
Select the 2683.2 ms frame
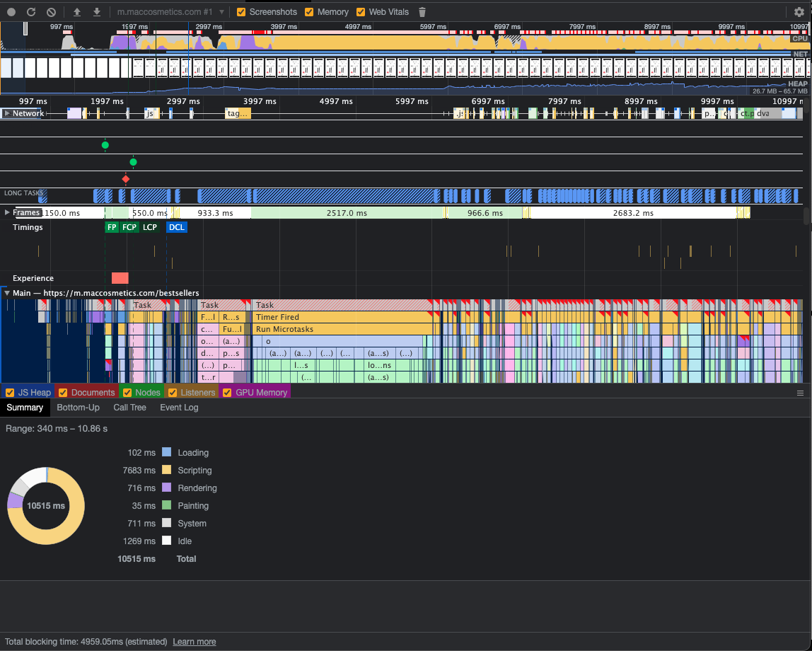633,213
